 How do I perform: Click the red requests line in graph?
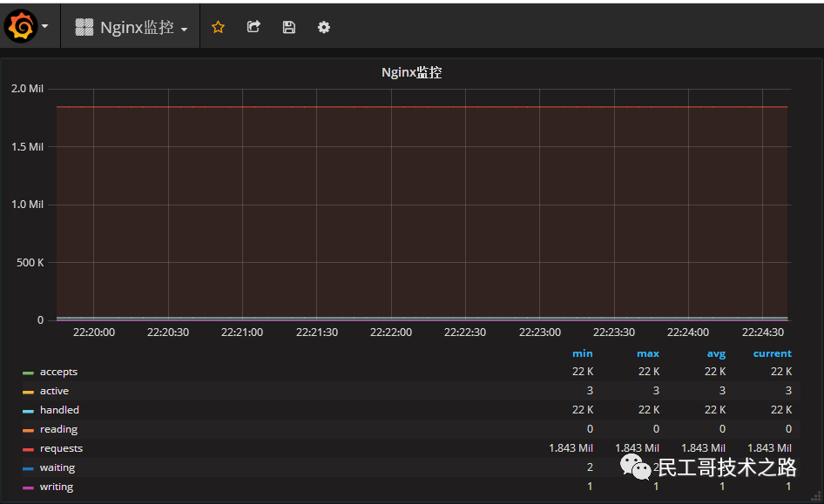[x=422, y=106]
